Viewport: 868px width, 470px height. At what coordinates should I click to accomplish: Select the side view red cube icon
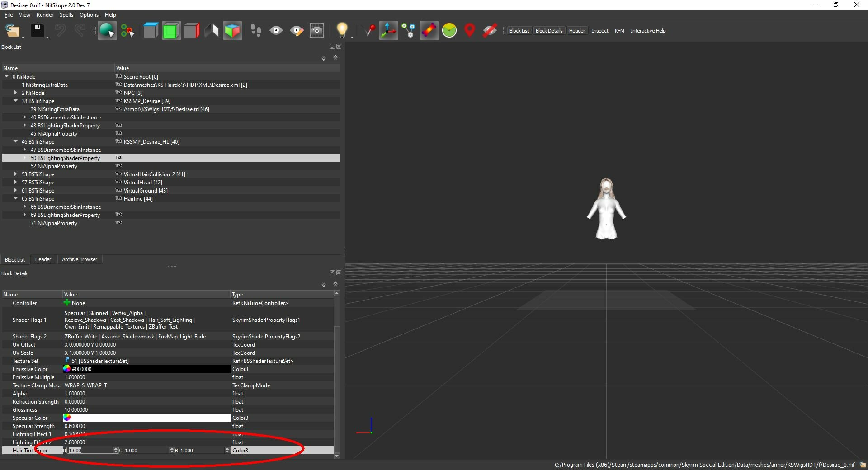tap(191, 31)
